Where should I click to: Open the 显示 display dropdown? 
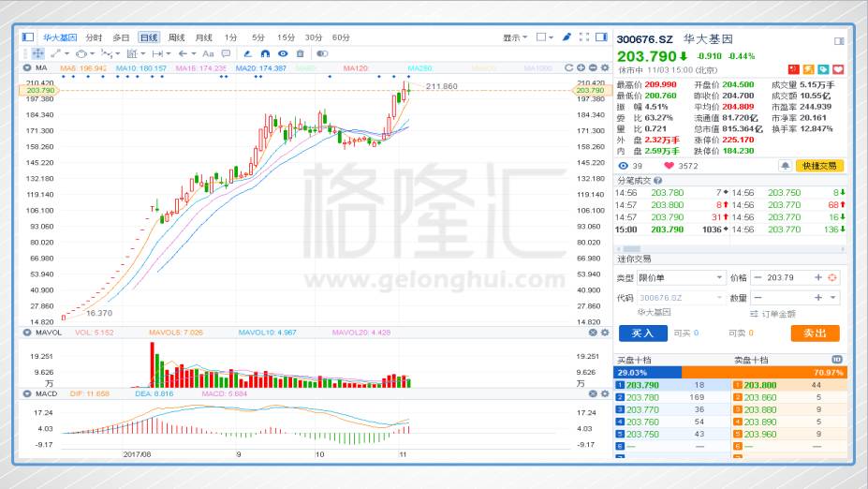coord(513,37)
